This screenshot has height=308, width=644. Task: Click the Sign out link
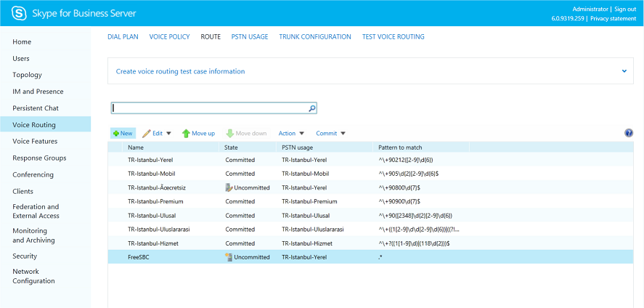625,9
